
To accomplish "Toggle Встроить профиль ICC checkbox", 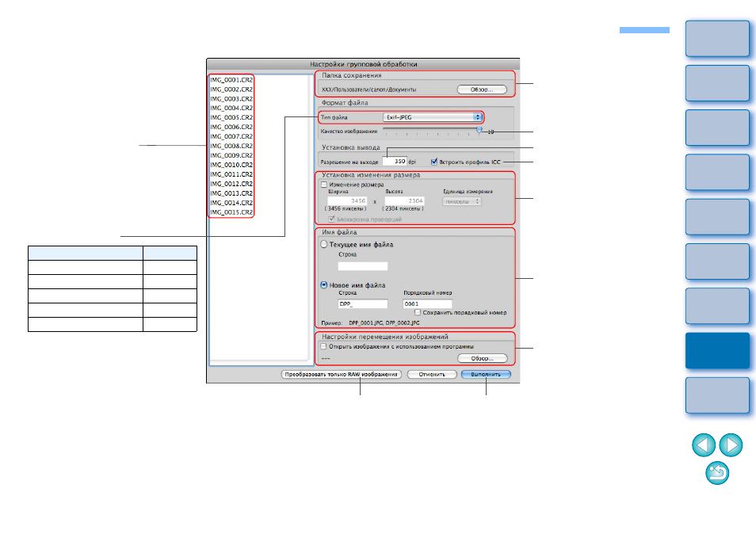I will (434, 162).
